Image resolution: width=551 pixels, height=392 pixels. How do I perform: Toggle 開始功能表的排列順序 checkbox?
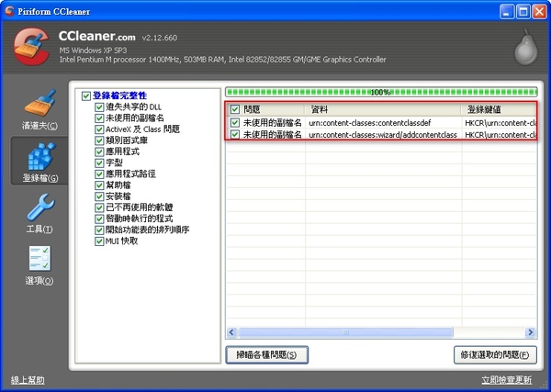tap(99, 230)
